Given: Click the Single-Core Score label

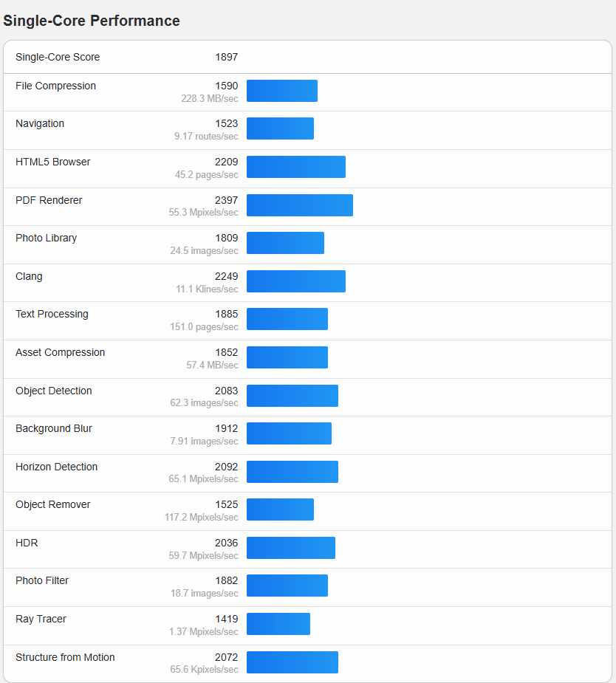Looking at the screenshot, I should (58, 57).
